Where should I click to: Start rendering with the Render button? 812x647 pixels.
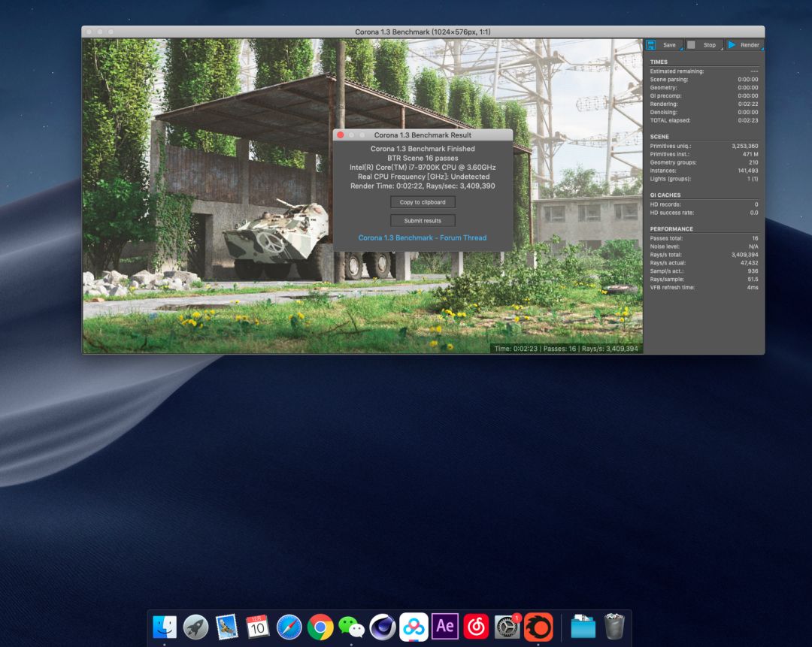pyautogui.click(x=744, y=45)
